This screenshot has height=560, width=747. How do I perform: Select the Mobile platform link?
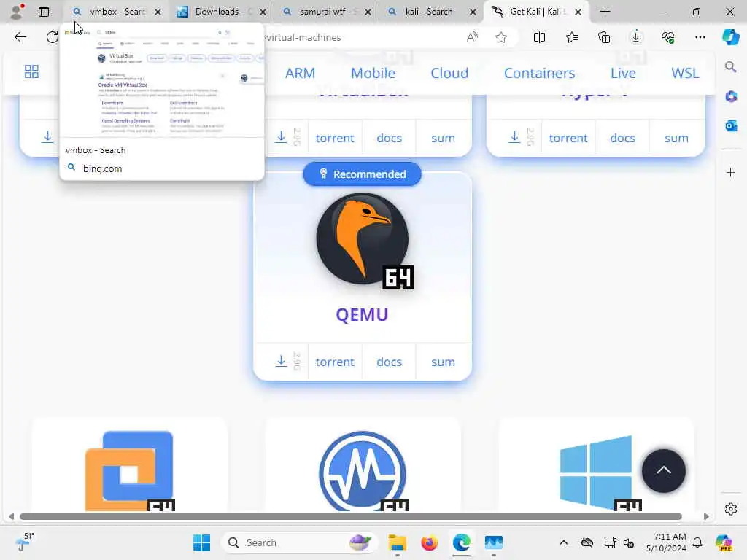point(373,73)
